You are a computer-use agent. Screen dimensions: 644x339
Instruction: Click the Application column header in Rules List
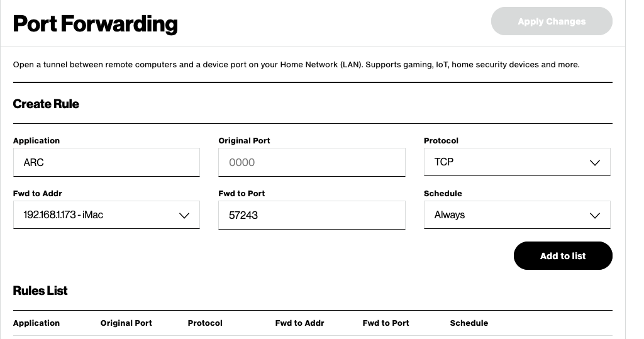36,323
